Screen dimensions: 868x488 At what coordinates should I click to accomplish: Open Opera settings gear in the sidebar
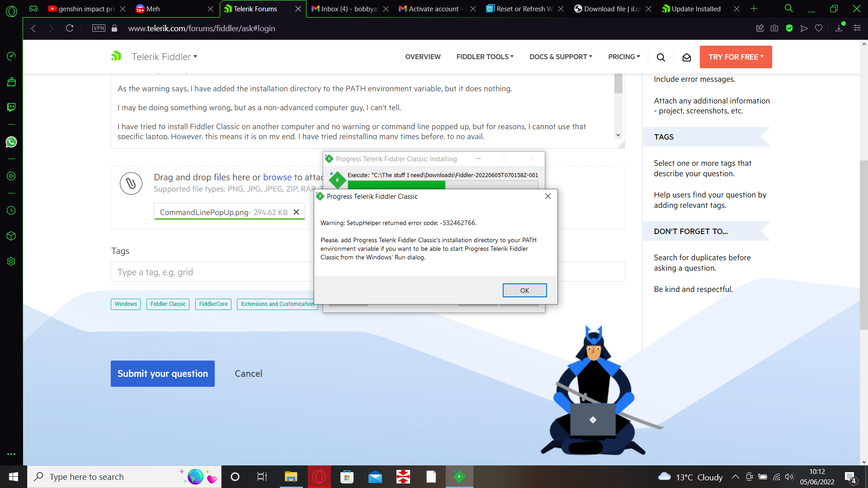[11, 262]
